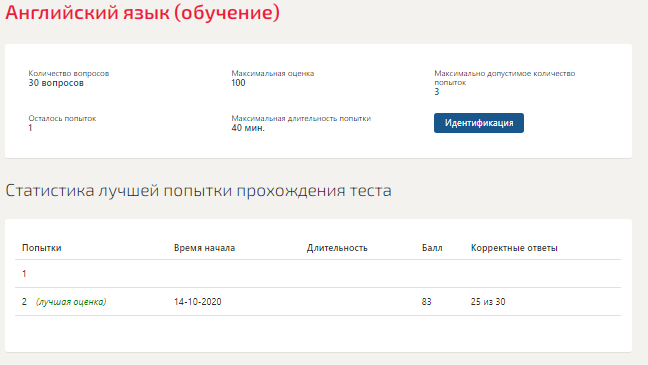This screenshot has width=648, height=365.
Task: Click the maximum score value 100
Action: tap(238, 83)
